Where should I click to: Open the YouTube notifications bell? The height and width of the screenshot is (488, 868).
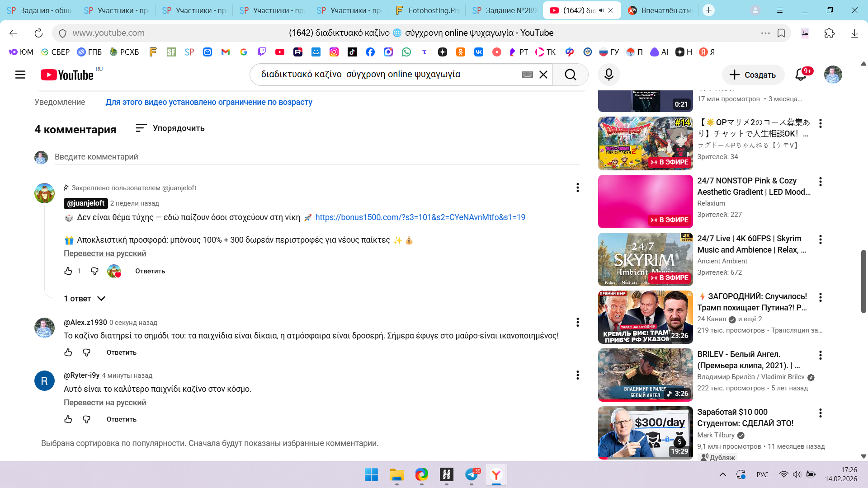pos(801,75)
